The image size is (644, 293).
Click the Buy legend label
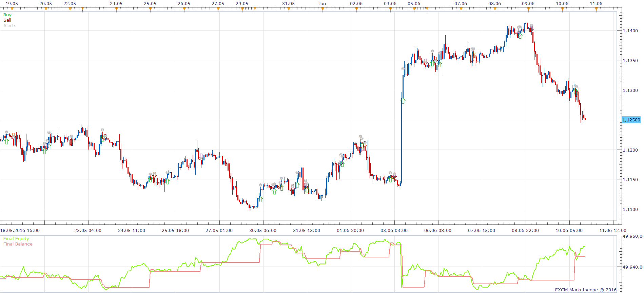click(7, 15)
